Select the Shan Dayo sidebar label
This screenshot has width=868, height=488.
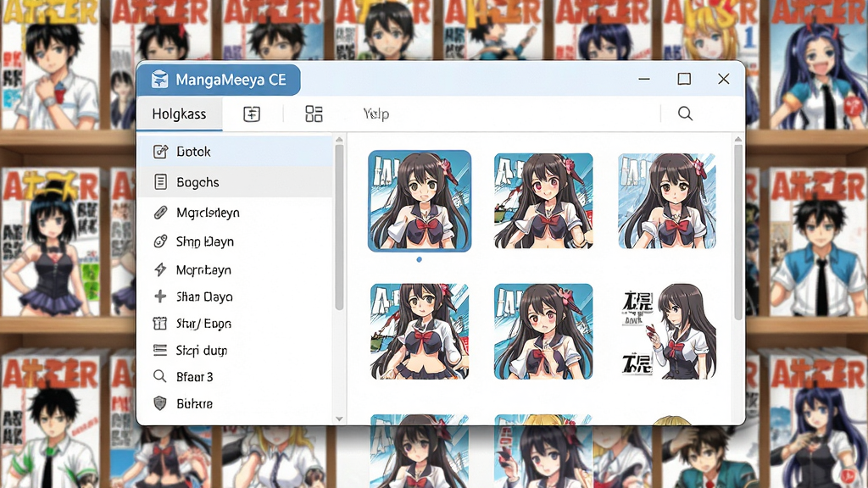click(204, 297)
